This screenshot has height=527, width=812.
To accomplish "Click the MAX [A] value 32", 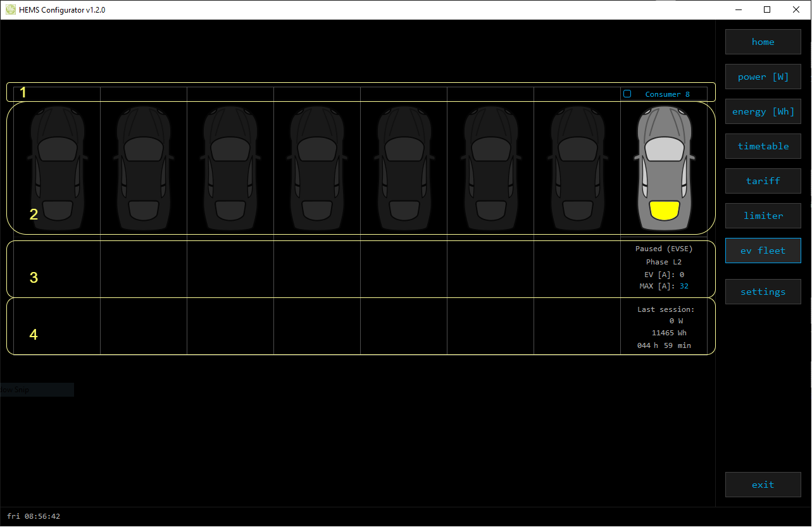I will (x=684, y=287).
